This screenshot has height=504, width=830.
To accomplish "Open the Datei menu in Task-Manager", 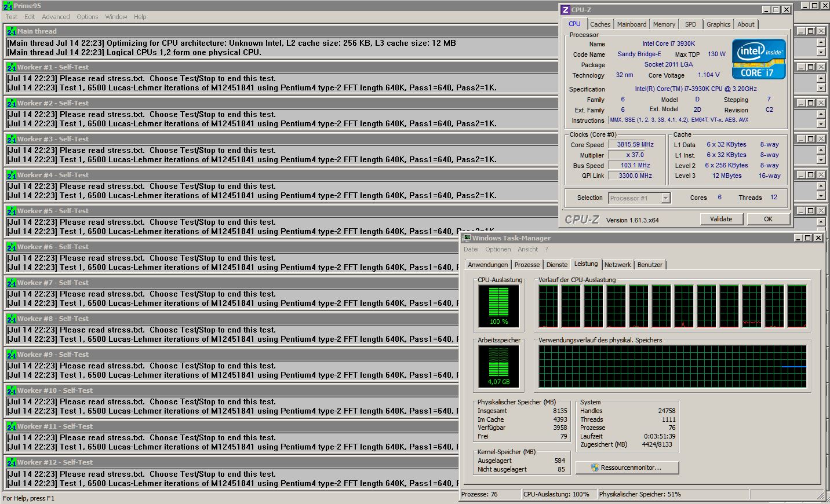I will [471, 249].
